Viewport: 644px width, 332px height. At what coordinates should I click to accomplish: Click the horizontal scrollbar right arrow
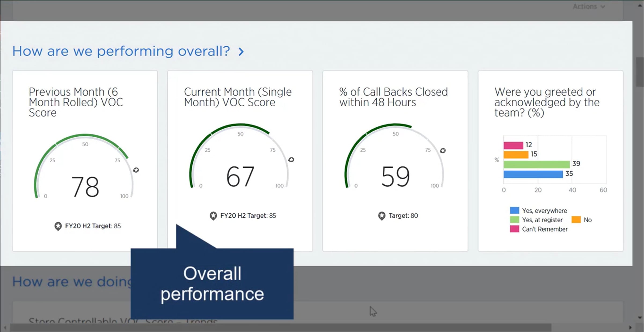click(x=630, y=328)
